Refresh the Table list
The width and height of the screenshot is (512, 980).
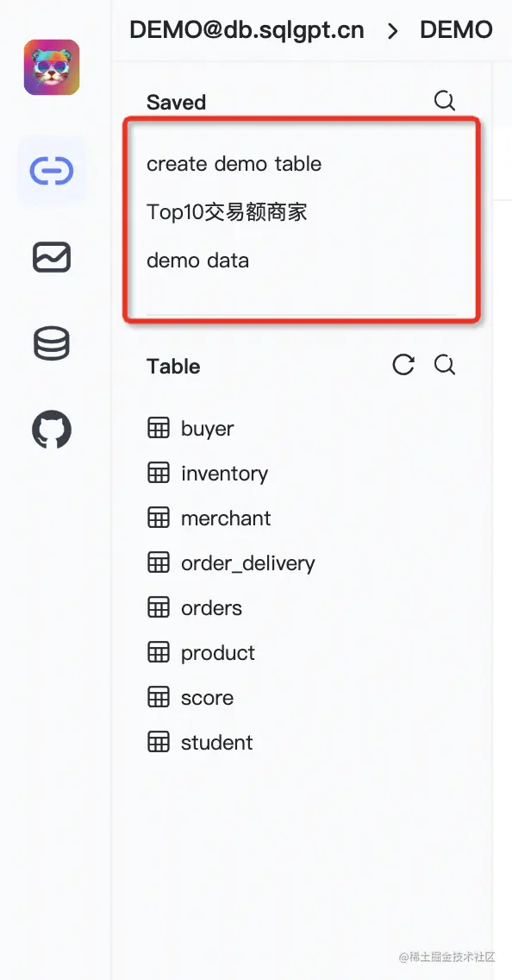pyautogui.click(x=403, y=365)
